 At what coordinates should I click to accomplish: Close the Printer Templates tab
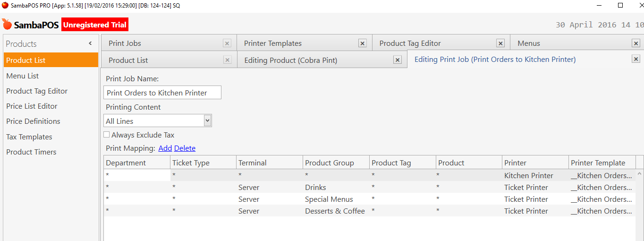click(363, 43)
